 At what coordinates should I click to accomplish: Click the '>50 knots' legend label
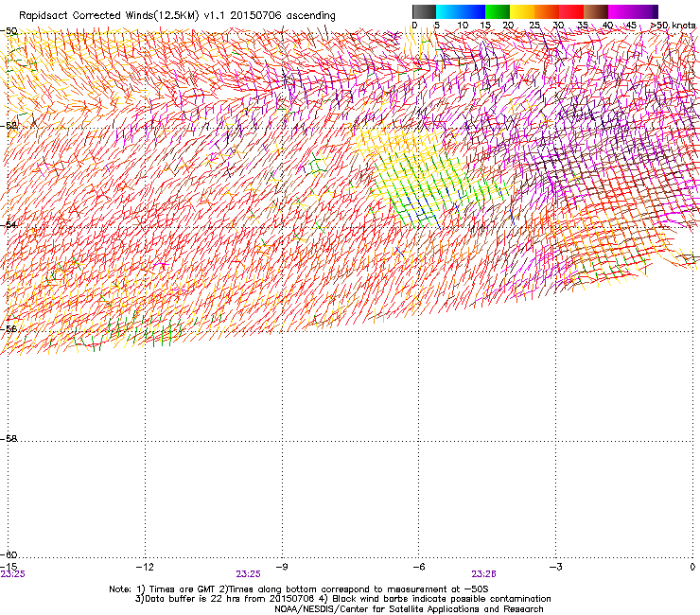coord(674,26)
